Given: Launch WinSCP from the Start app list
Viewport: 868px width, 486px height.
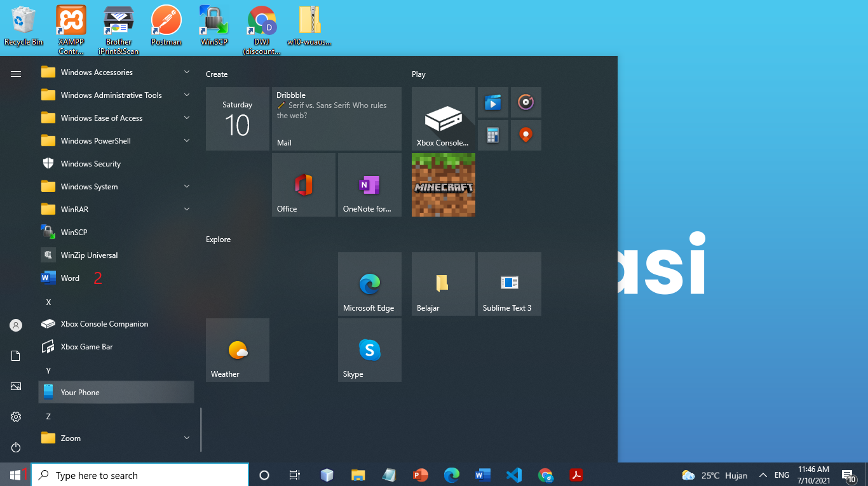Looking at the screenshot, I should coord(116,233).
